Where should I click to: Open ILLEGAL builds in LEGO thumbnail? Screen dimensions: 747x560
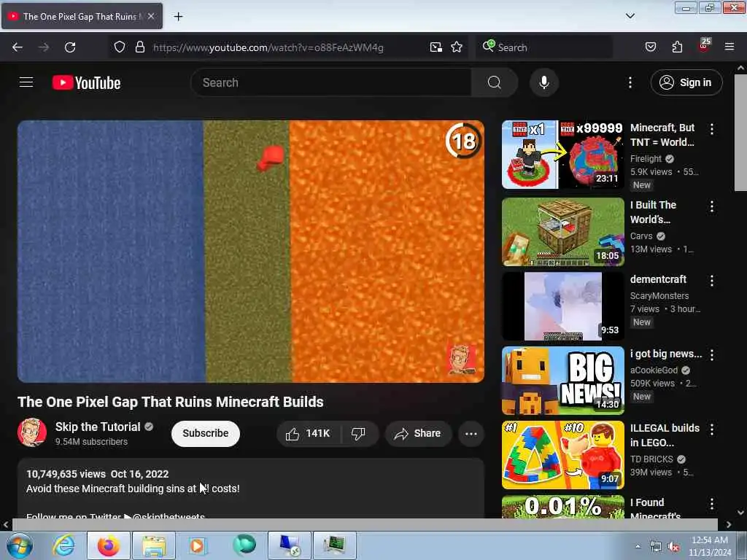562,455
